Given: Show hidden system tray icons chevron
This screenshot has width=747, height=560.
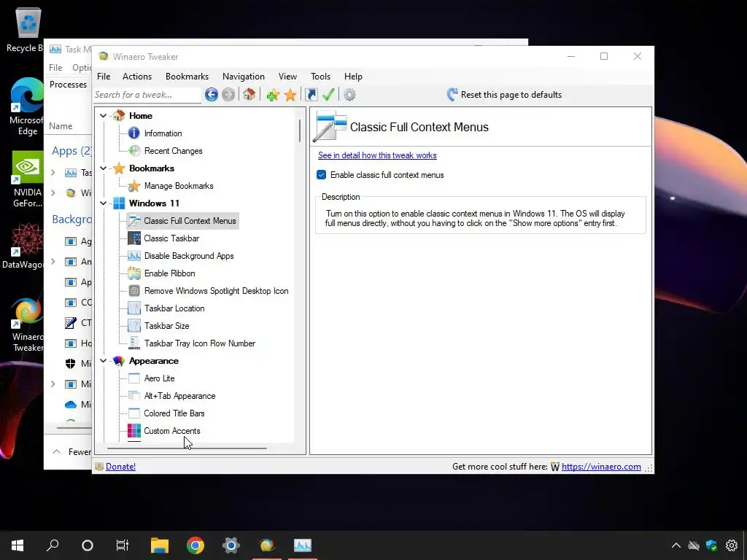Looking at the screenshot, I should (676, 545).
